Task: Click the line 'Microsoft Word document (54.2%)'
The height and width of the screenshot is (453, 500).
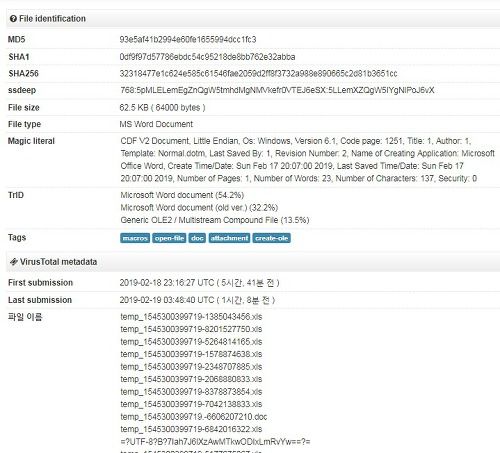Action: coord(182,195)
